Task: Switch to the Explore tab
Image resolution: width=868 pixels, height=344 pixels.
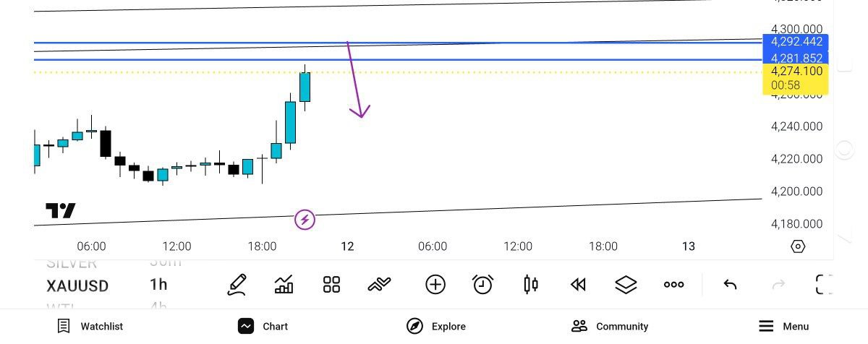Action: (435, 326)
